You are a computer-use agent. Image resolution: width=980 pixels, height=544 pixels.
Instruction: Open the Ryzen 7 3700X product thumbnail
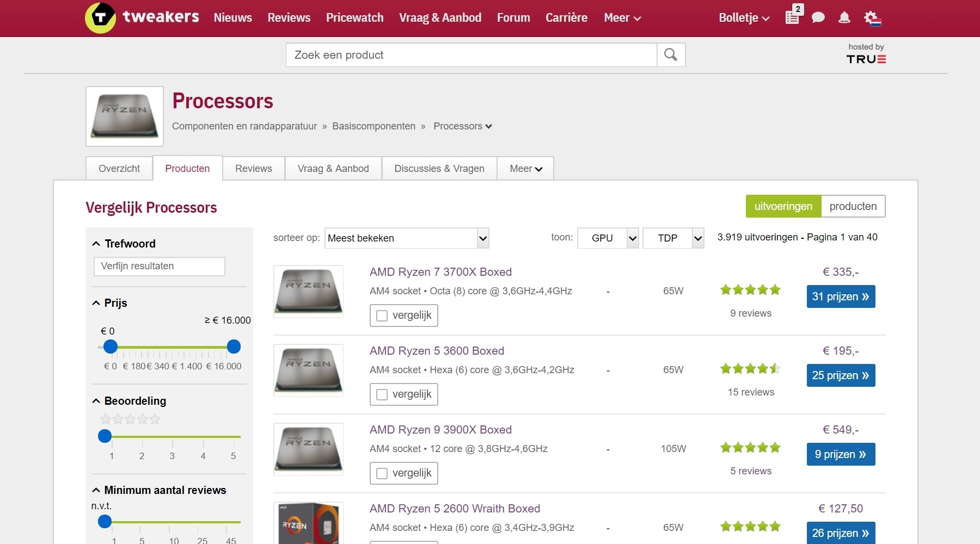point(309,291)
